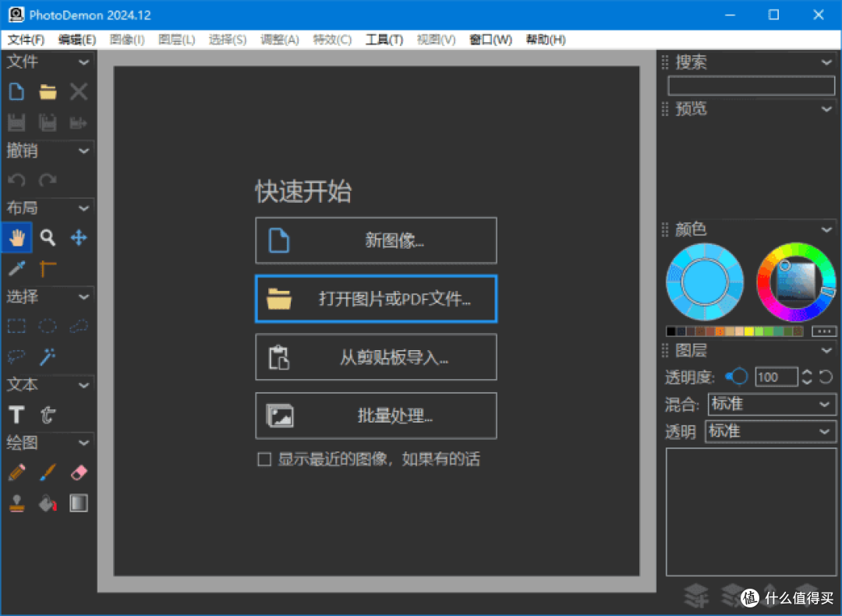Screen dimensions: 842x616
Task: Open the 工具(T) menu
Action: coord(384,40)
